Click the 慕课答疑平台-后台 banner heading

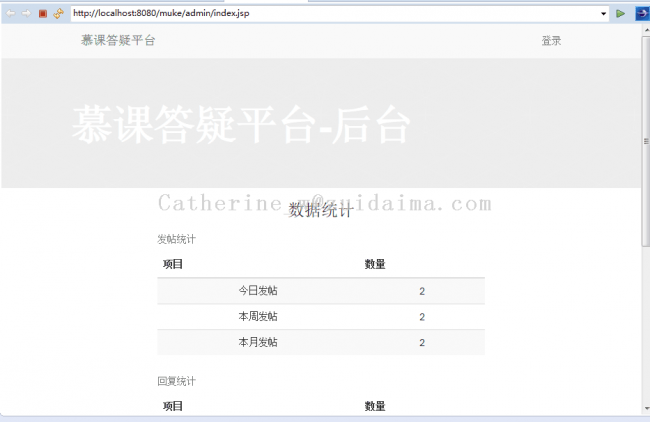(x=241, y=126)
